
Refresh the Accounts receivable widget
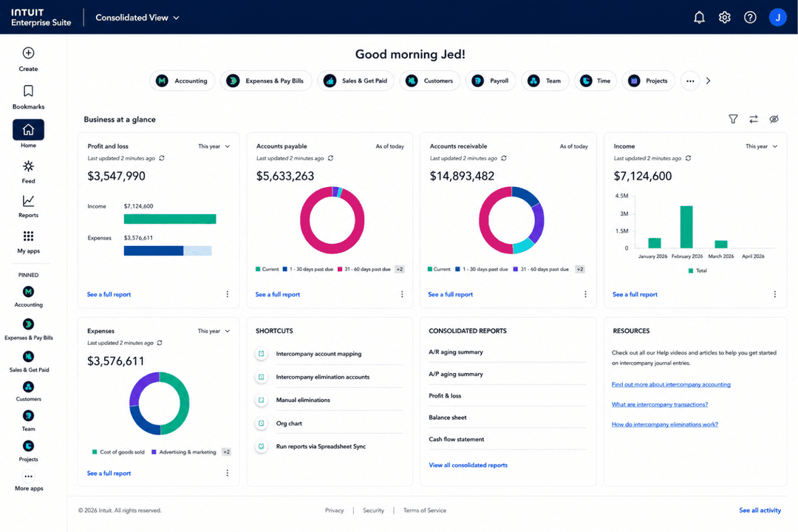click(504, 158)
